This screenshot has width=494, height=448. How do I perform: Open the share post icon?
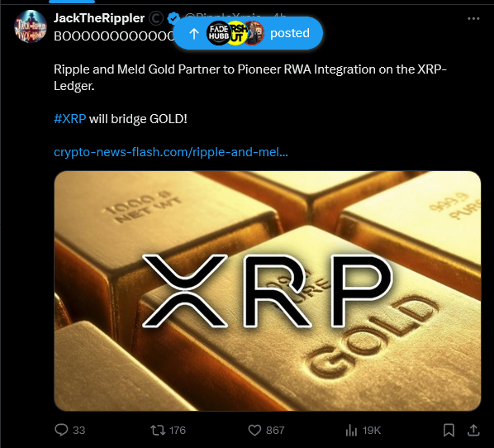tap(473, 430)
